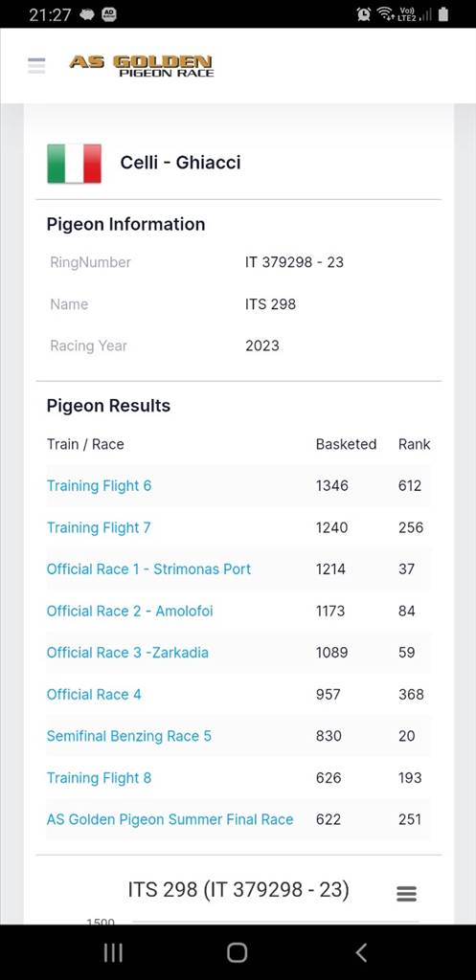The image size is (476, 980).
Task: Tap the Wi-Fi status icon
Action: click(385, 14)
